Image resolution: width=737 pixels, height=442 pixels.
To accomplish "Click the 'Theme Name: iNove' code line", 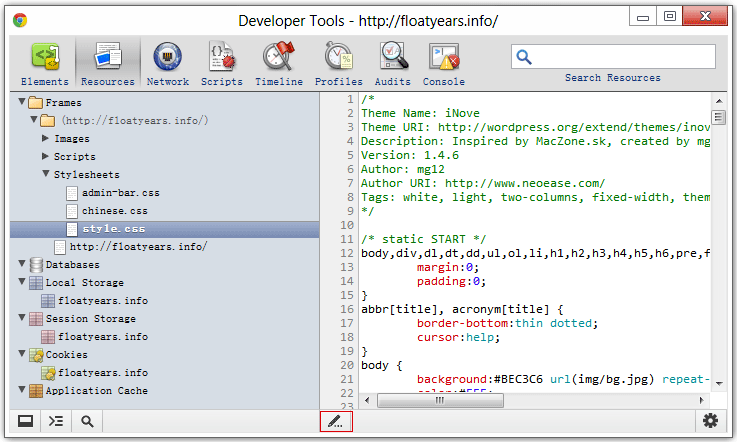I will click(x=420, y=113).
